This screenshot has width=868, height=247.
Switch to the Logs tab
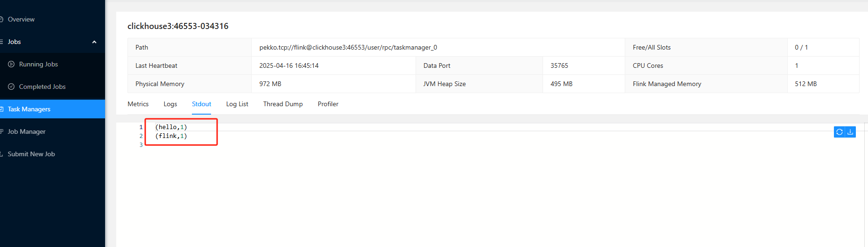(x=170, y=104)
